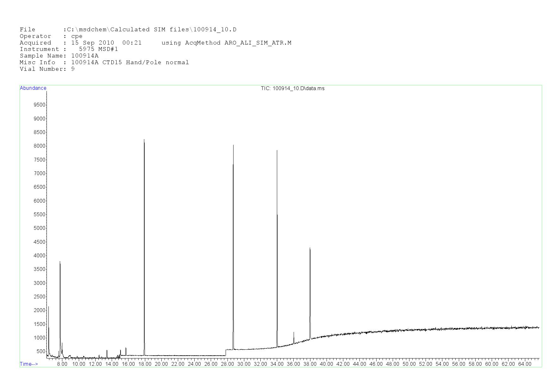Viewport: 555px width, 392px height.
Task: Click the 22.00 time axis tick label
Action: 178,364
